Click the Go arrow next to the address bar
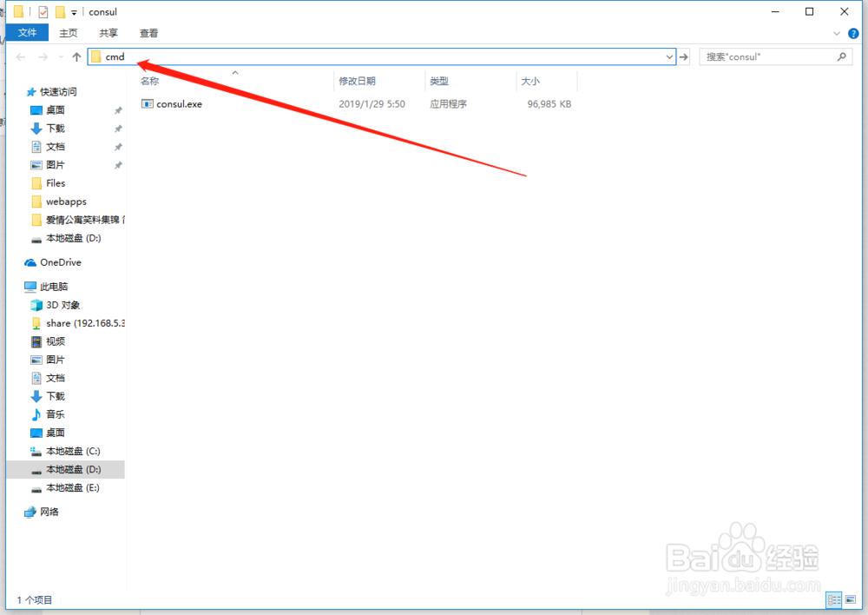Image resolution: width=868 pixels, height=615 pixels. [685, 56]
